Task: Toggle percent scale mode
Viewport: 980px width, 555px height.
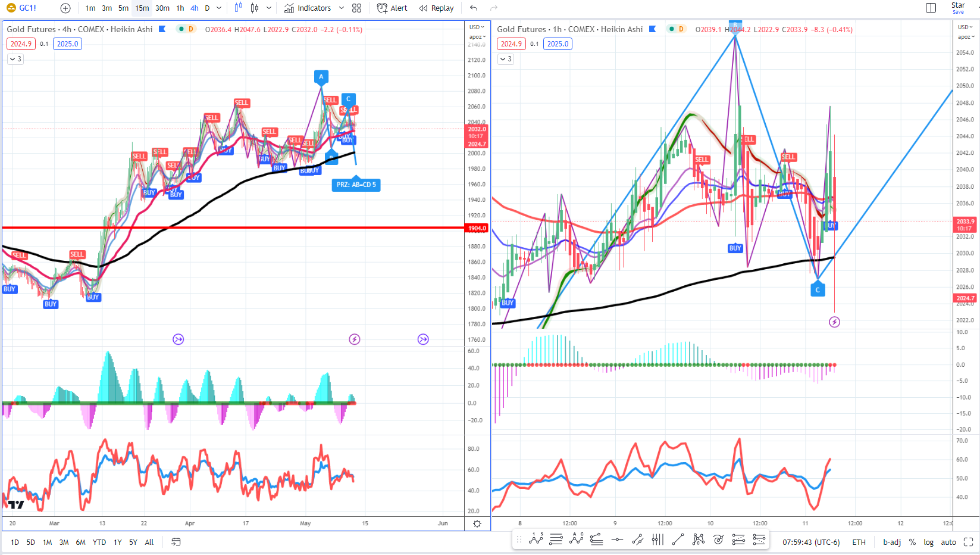Action: point(912,542)
